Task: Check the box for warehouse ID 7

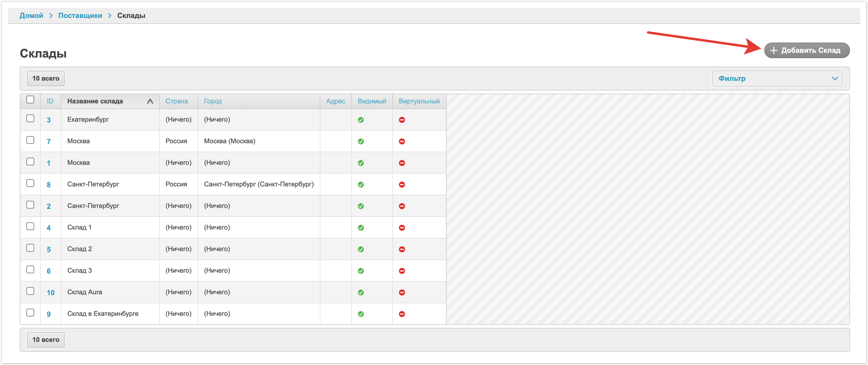Action: (30, 140)
